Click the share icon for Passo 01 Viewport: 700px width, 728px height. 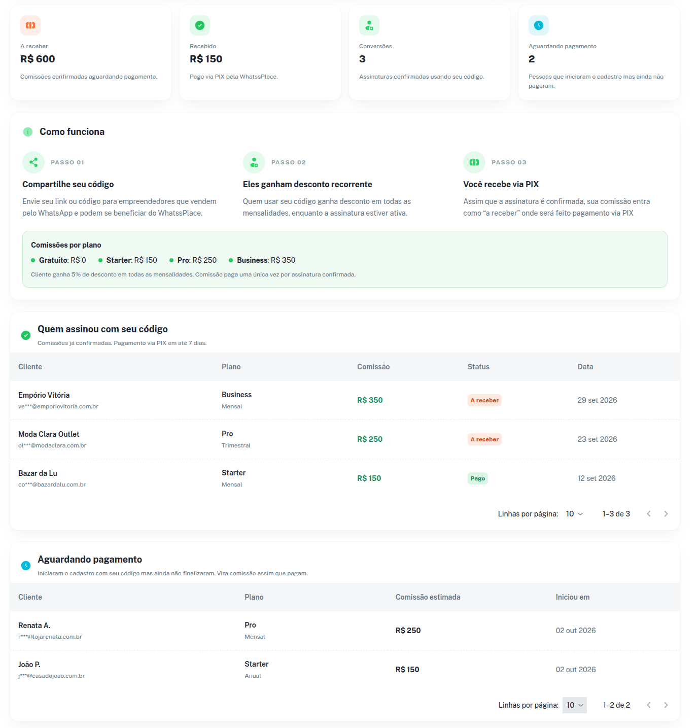(x=33, y=162)
